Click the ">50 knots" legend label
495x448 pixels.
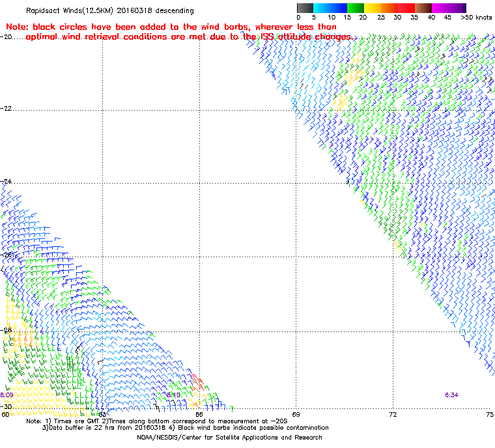[476, 18]
